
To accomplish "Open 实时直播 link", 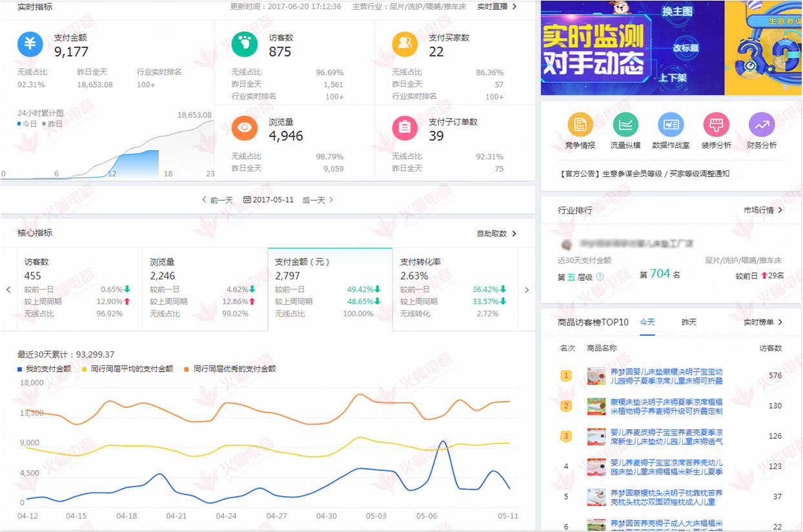I will pyautogui.click(x=496, y=6).
